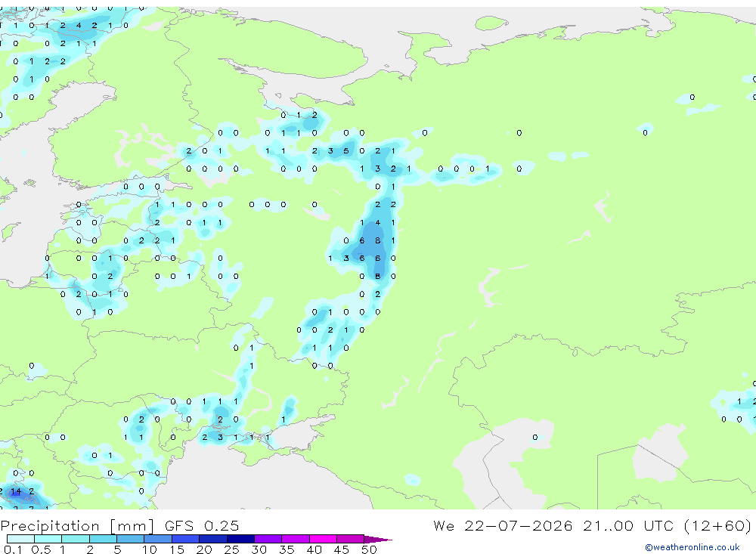Click the 25–30 mm navy legend swatch
The height and width of the screenshot is (554, 756).
click(240, 539)
